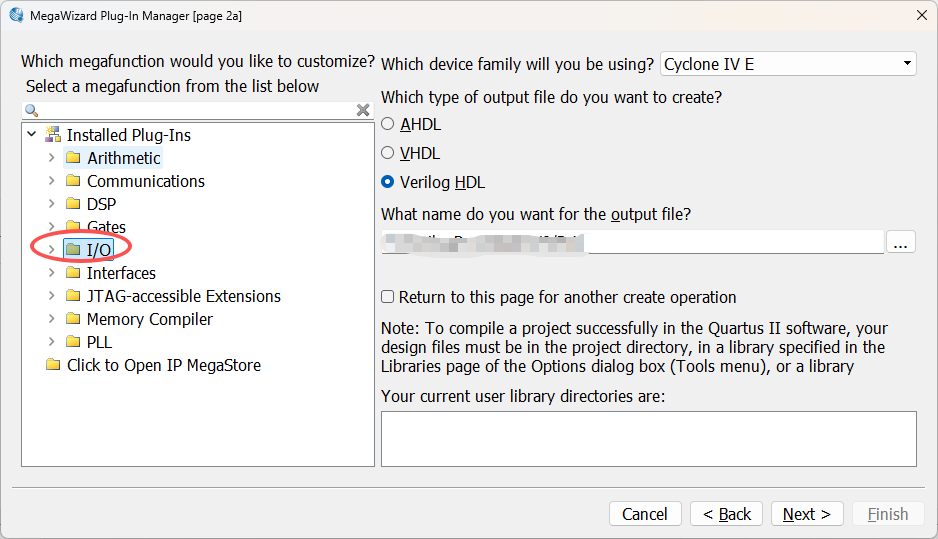Screen dimensions: 938x539
Task: Collapse the Installed Plug-Ins tree
Action: pos(32,135)
